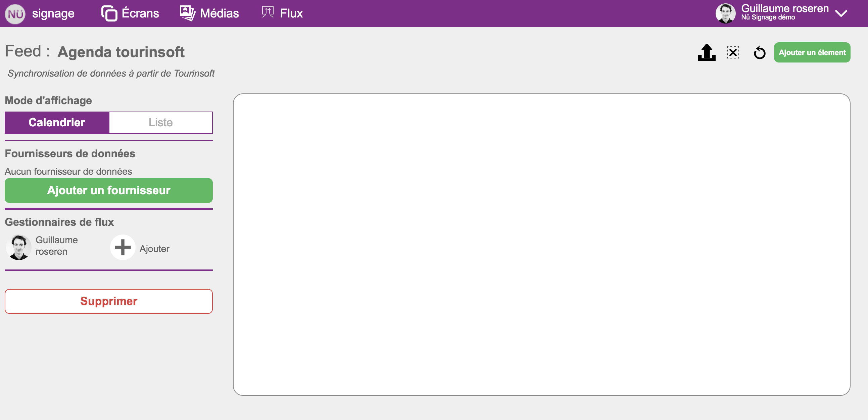Click the refresh feed icon
The width and height of the screenshot is (868, 420).
tap(760, 53)
